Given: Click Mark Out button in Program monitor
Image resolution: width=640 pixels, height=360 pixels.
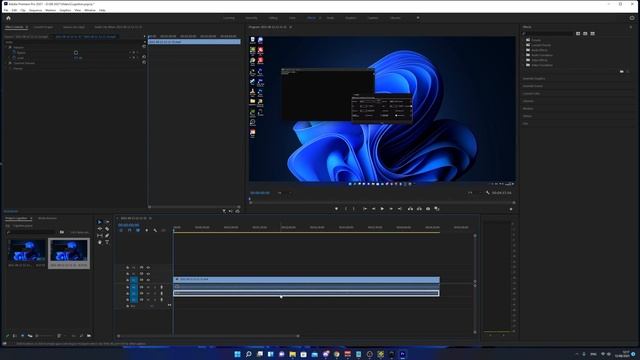Looking at the screenshot, I should pyautogui.click(x=354, y=209).
